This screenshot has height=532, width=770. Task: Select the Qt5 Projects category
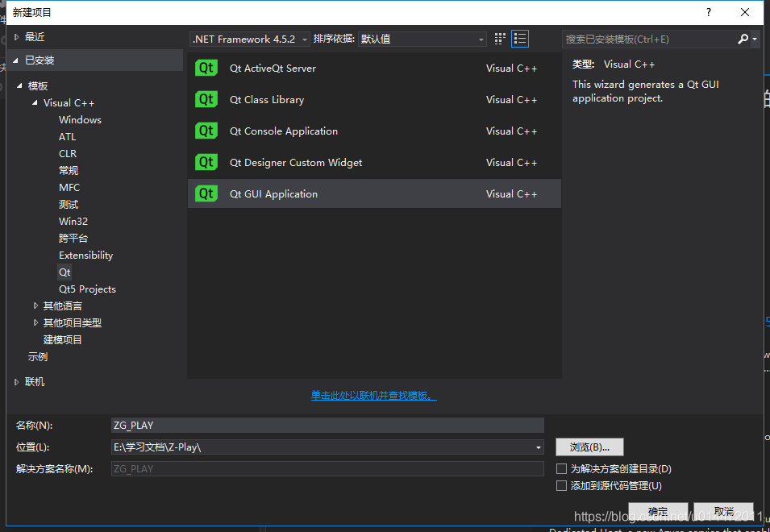87,289
